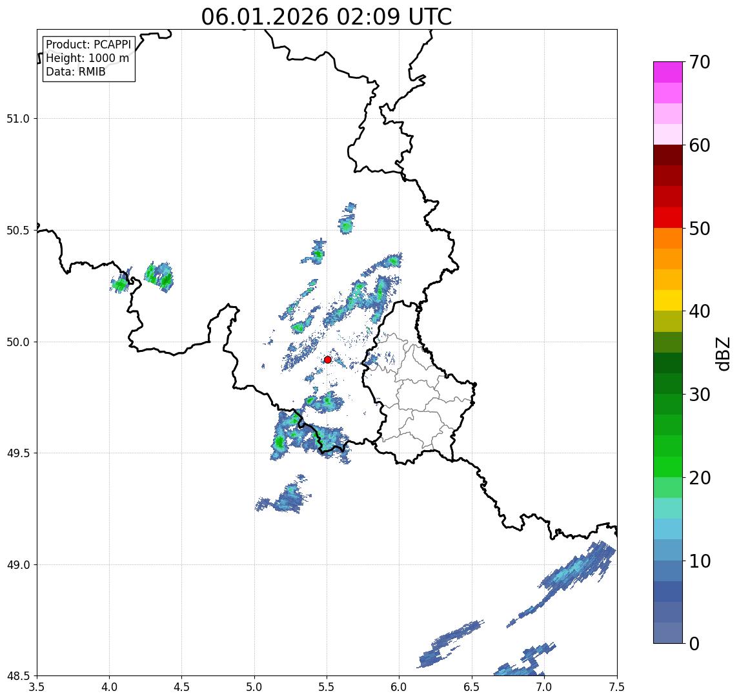Click the yellow colorbar swatch above 40
739x700 pixels.
coord(668,300)
